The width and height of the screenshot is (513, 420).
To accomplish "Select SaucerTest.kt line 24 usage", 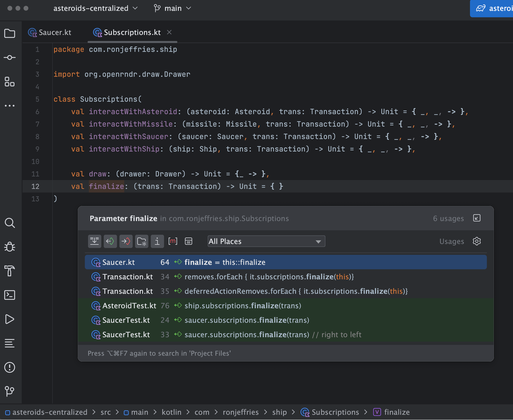I will point(285,320).
